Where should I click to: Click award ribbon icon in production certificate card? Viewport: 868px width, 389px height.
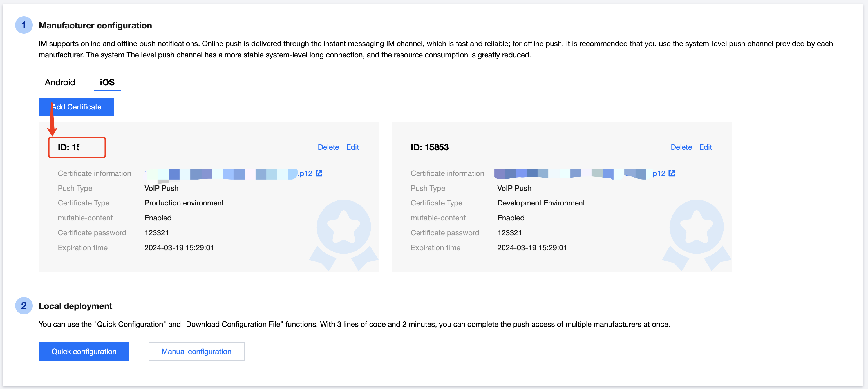click(x=343, y=232)
